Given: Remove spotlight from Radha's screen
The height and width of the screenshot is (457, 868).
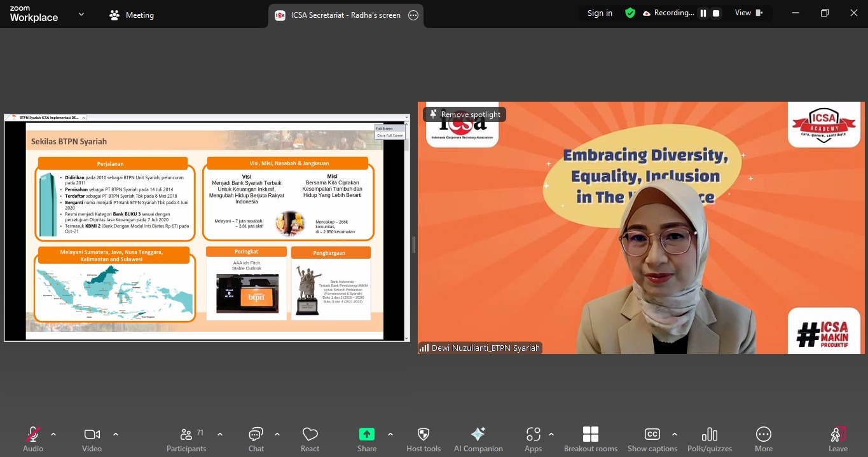Looking at the screenshot, I should 464,114.
